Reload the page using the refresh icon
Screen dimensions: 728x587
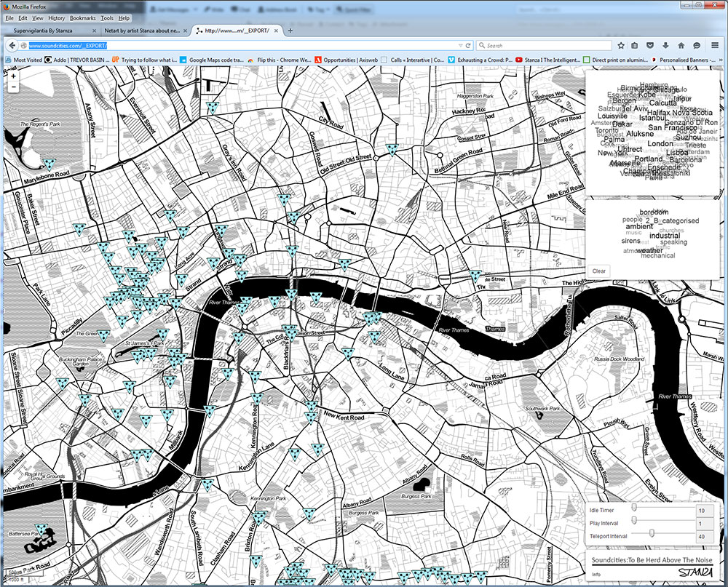click(x=469, y=45)
